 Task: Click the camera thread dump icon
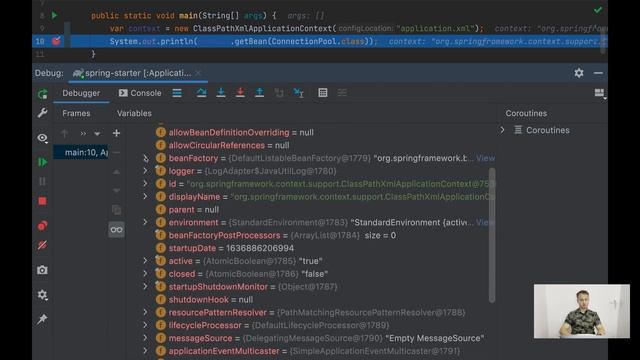(x=42, y=270)
